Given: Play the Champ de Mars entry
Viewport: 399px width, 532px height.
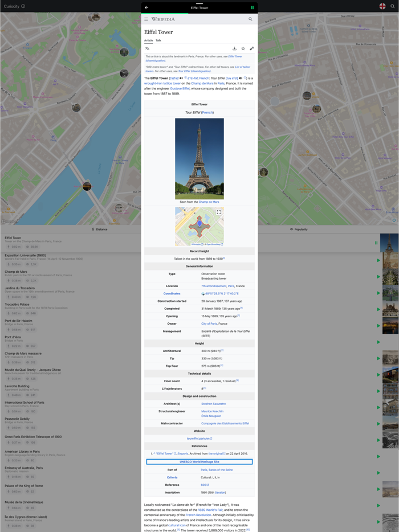Looking at the screenshot, I should 378,277.
